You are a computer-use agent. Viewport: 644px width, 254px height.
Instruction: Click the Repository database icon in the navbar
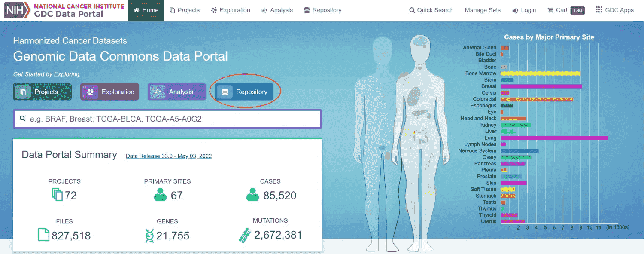pos(307,10)
